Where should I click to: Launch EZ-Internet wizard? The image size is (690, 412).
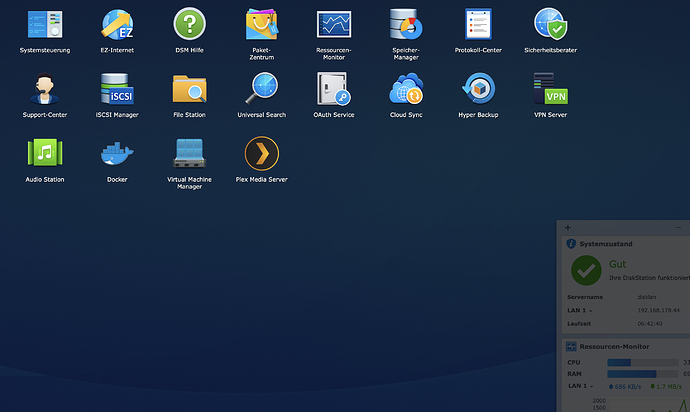(117, 25)
